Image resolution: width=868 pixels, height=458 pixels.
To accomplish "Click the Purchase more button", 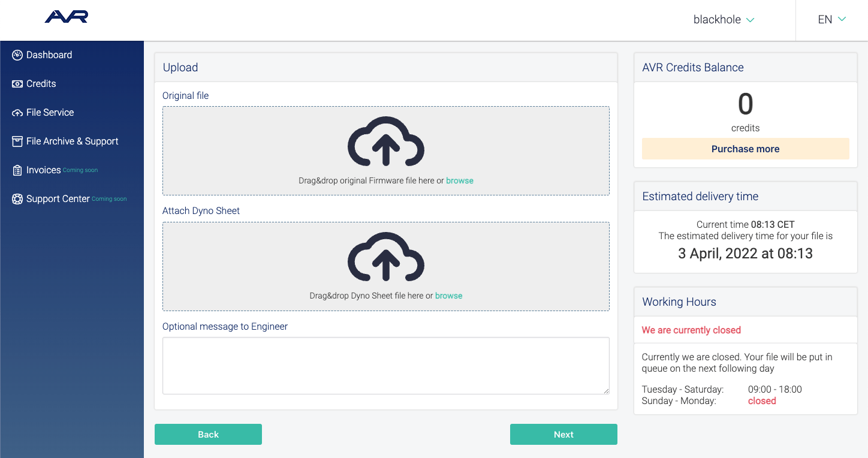I will [746, 149].
